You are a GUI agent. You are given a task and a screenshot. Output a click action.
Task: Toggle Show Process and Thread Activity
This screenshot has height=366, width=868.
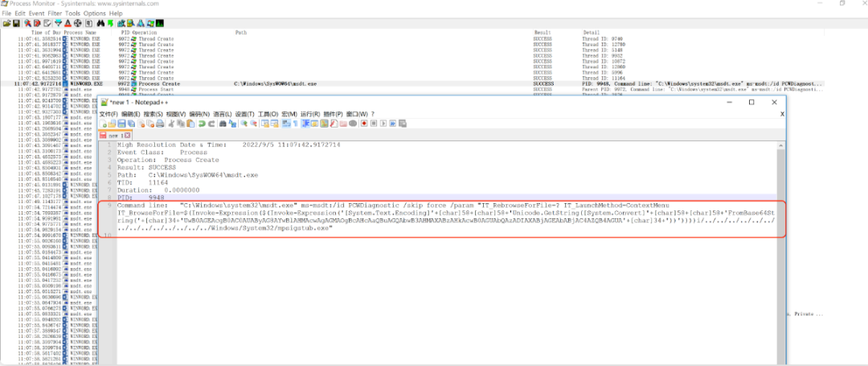pos(150,23)
